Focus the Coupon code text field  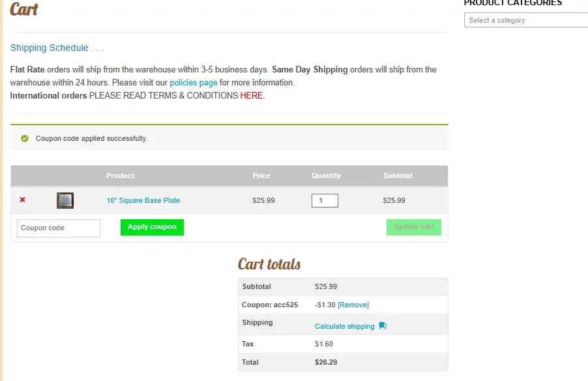59,228
